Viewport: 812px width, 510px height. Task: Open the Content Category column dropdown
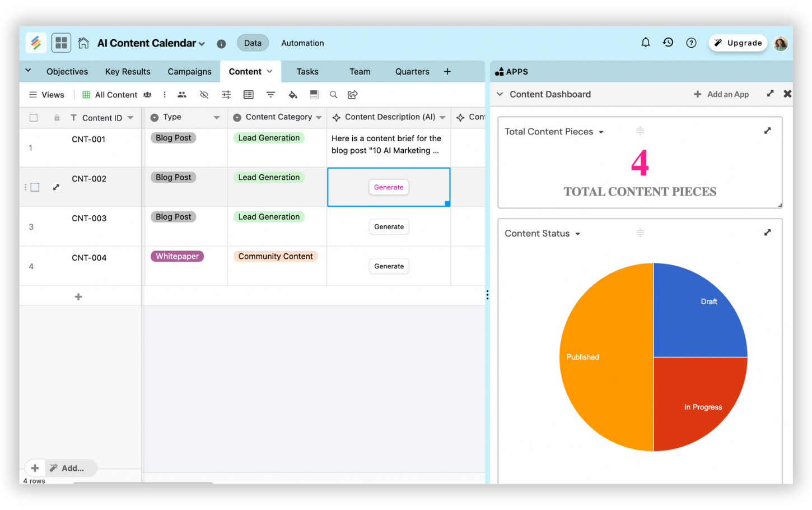click(x=319, y=118)
